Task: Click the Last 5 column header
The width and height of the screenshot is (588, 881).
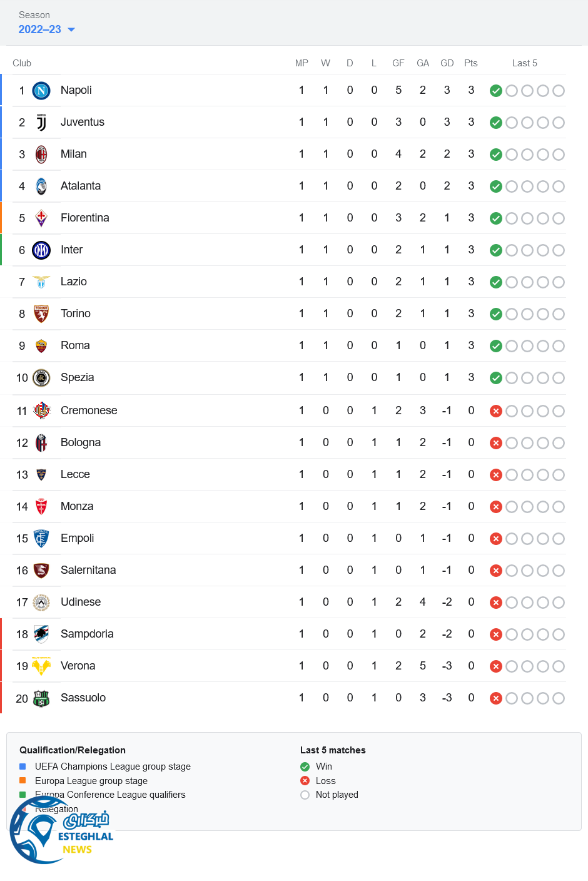Action: pyautogui.click(x=524, y=63)
